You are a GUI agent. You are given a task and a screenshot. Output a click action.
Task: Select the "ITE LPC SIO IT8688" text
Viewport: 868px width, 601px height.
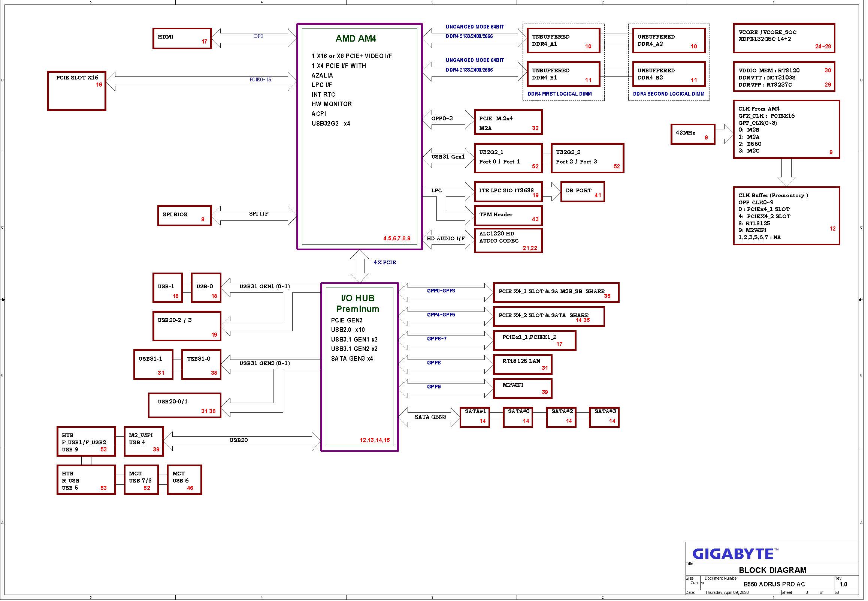[506, 190]
